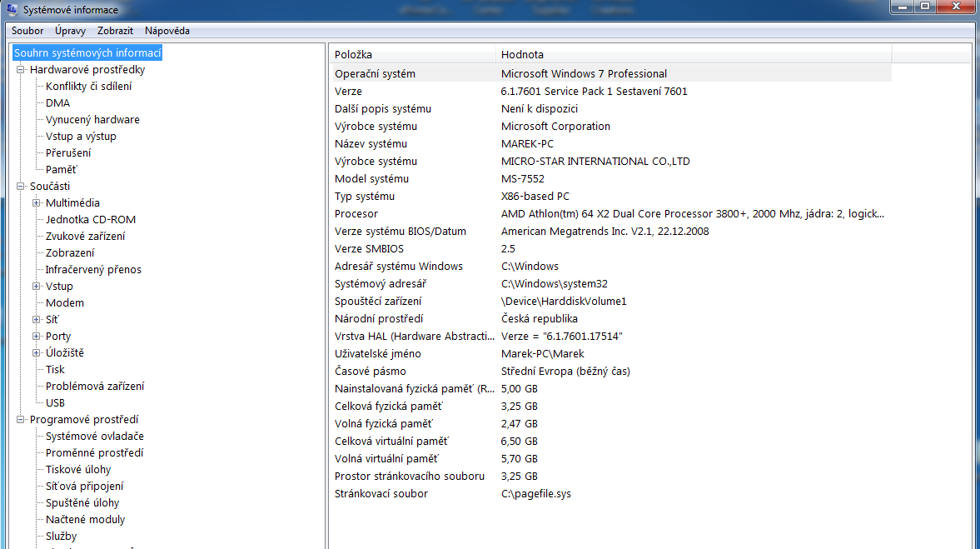Click the System Information title bar icon
Screen dimensions: 980x549
[12, 9]
